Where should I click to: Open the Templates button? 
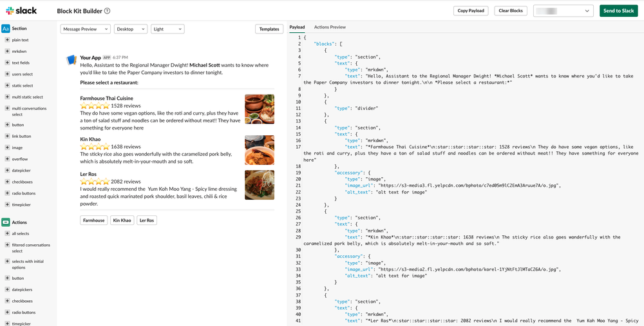269,29
